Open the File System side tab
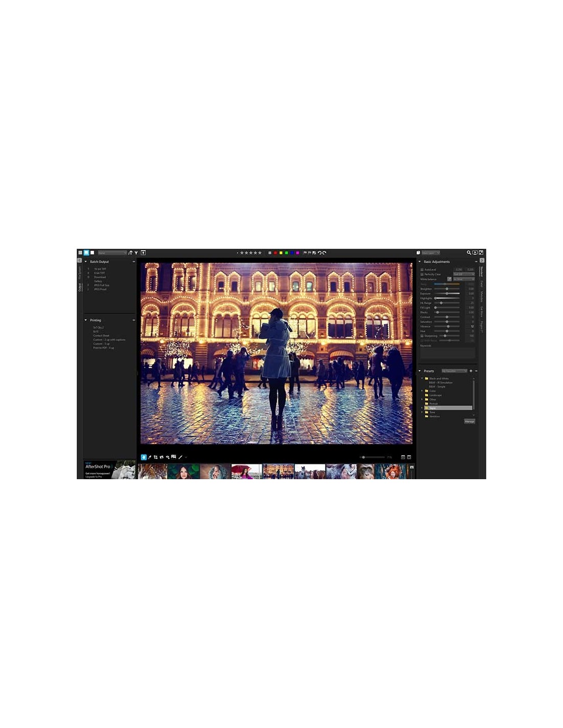 [x=80, y=273]
